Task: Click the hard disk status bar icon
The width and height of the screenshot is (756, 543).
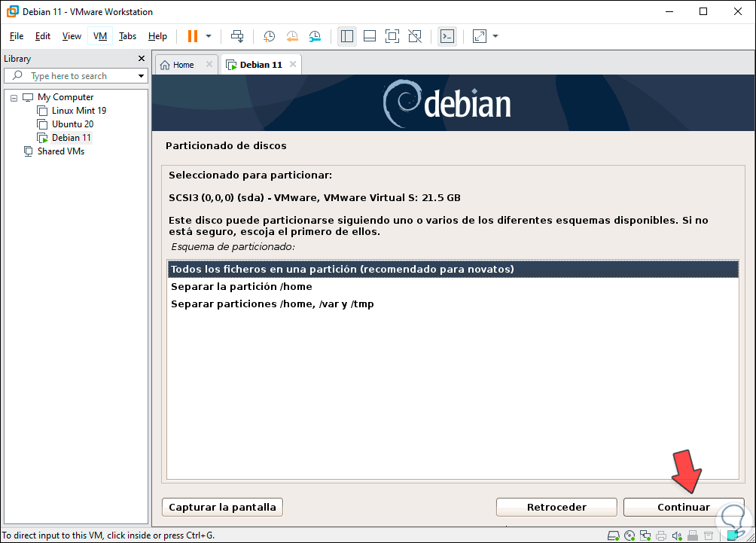Action: [x=613, y=535]
